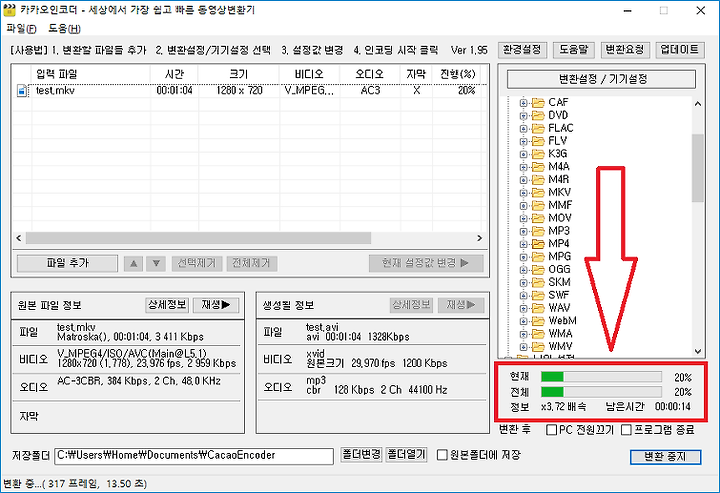Image resolution: width=720 pixels, height=493 pixels.
Task: Click the 현재 progress bar
Action: [601, 377]
